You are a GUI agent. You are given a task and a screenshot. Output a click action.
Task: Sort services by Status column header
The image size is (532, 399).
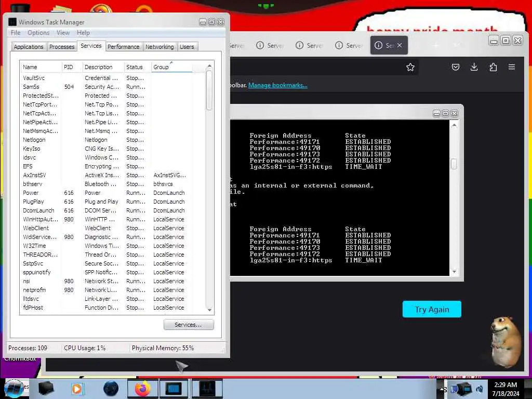137,67
